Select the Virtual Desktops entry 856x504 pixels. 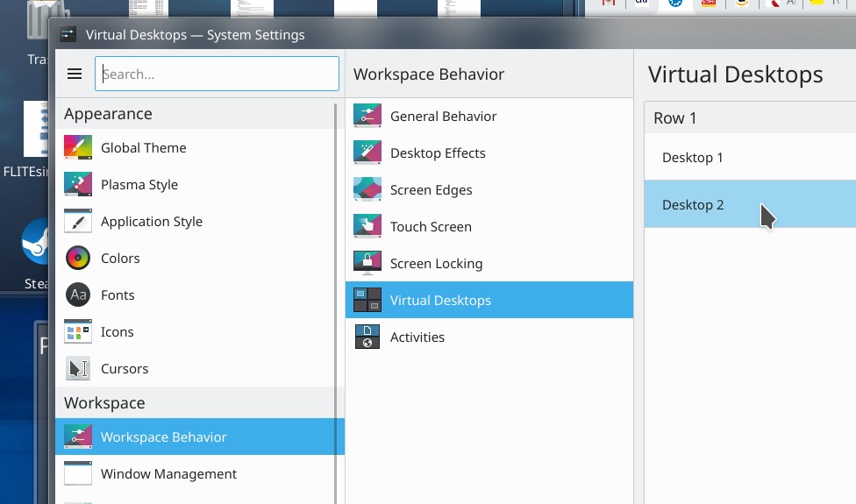pos(440,301)
